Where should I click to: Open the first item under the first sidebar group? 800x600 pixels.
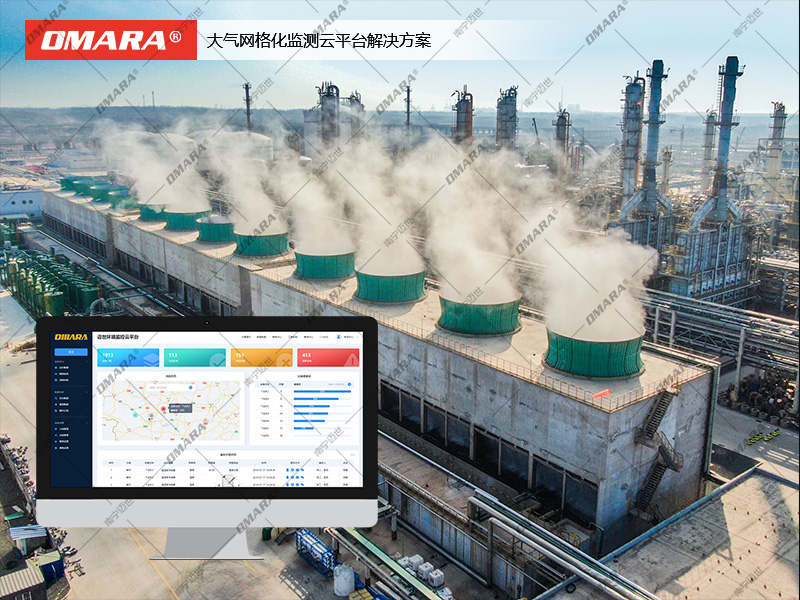point(64,369)
